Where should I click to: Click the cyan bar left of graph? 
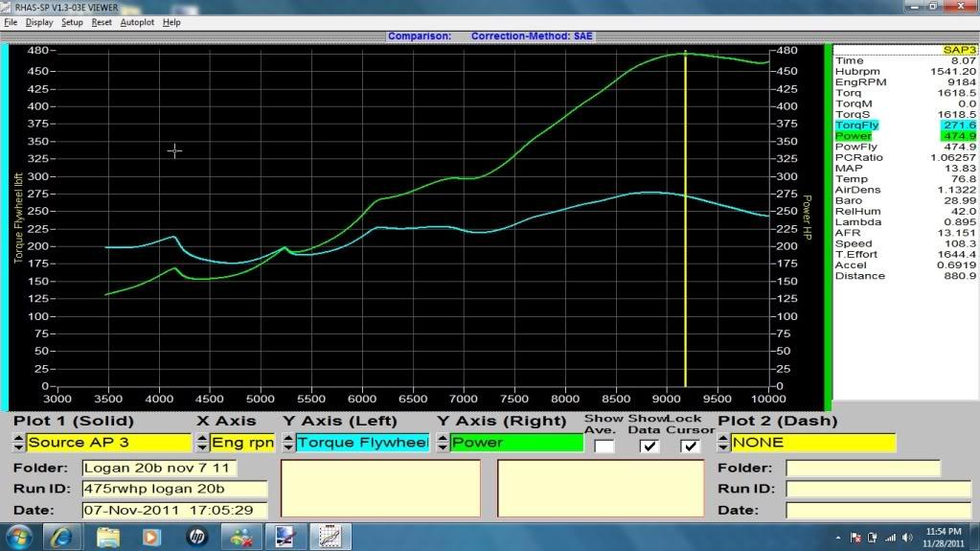coord(5,227)
